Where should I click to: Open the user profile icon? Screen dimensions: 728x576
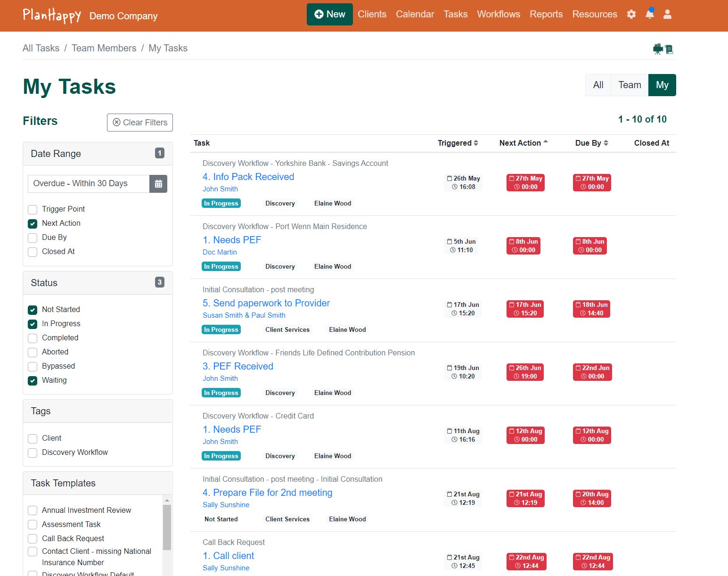pos(667,14)
